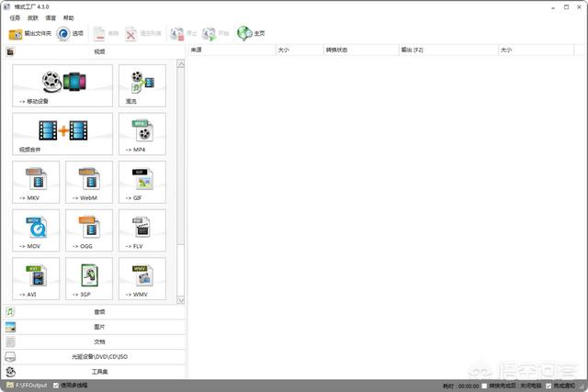The width and height of the screenshot is (588, 392).
Task: Click the video list vertical scrollbar thumb
Action: pos(181,156)
